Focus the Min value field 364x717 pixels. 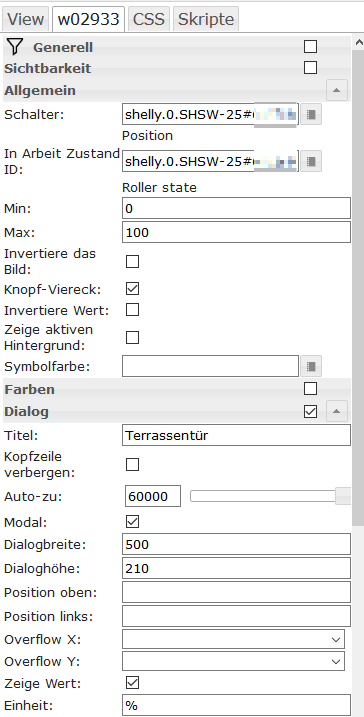236,209
